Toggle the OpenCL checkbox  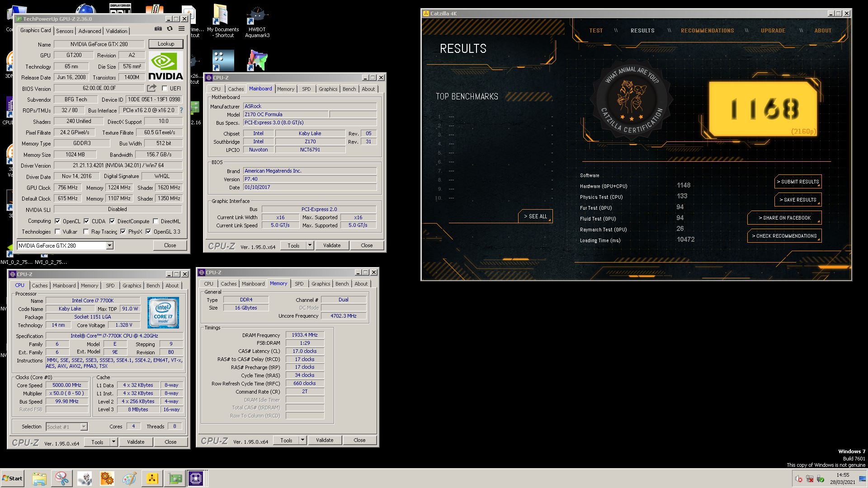[57, 221]
